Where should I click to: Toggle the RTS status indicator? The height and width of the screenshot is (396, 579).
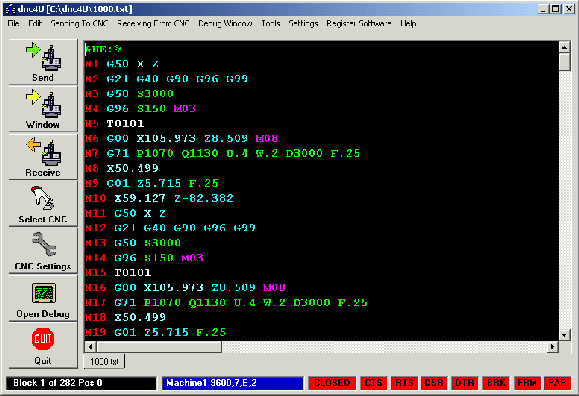[x=404, y=383]
